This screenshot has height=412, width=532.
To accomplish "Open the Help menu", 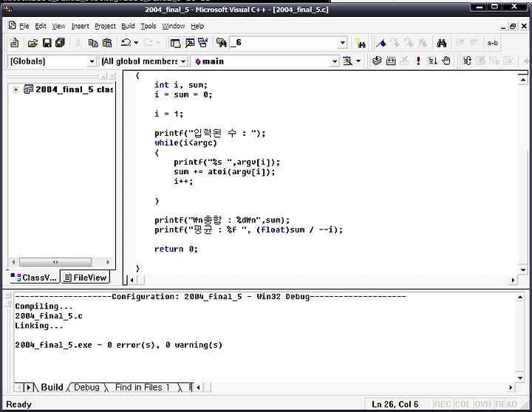I will [x=197, y=26].
